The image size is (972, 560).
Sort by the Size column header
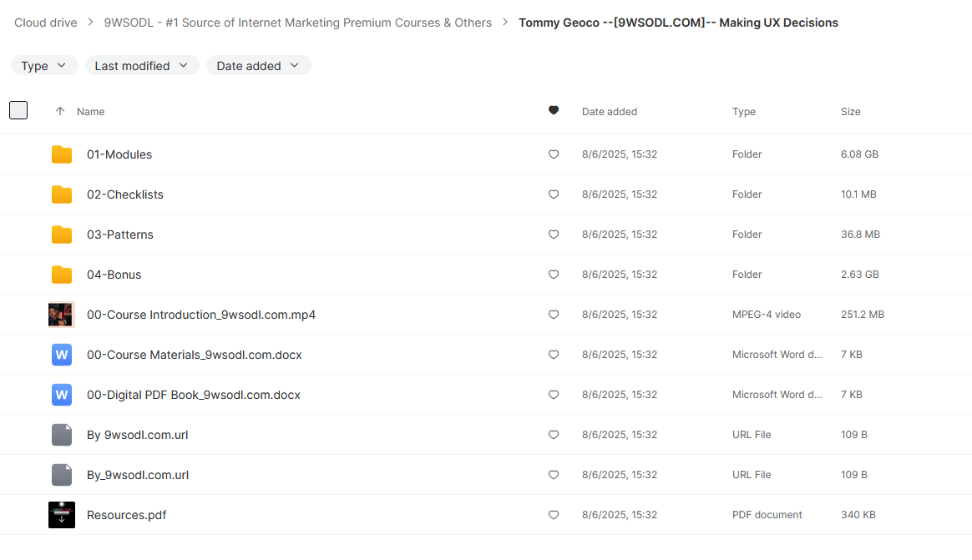click(x=850, y=111)
